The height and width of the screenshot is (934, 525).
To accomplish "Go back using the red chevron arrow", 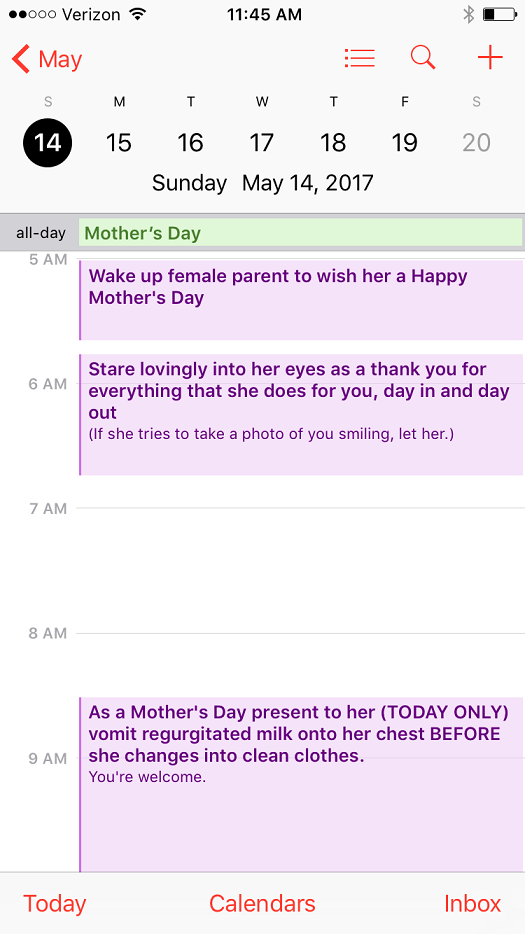I will 21,60.
